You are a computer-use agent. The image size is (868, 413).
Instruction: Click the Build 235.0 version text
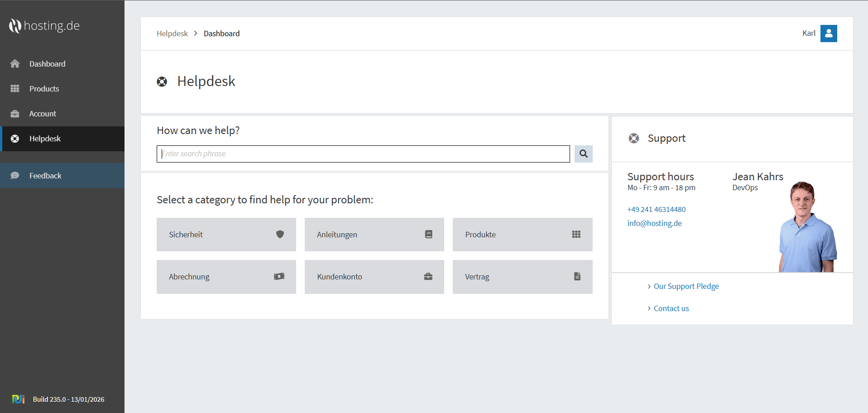pos(68,399)
